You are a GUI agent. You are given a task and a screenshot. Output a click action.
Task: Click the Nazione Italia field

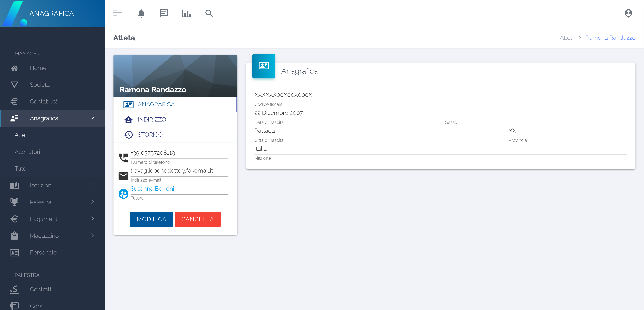point(441,149)
